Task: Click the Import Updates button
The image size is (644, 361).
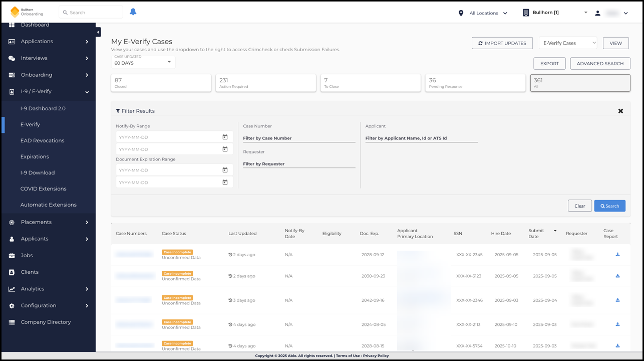Action: (x=502, y=43)
